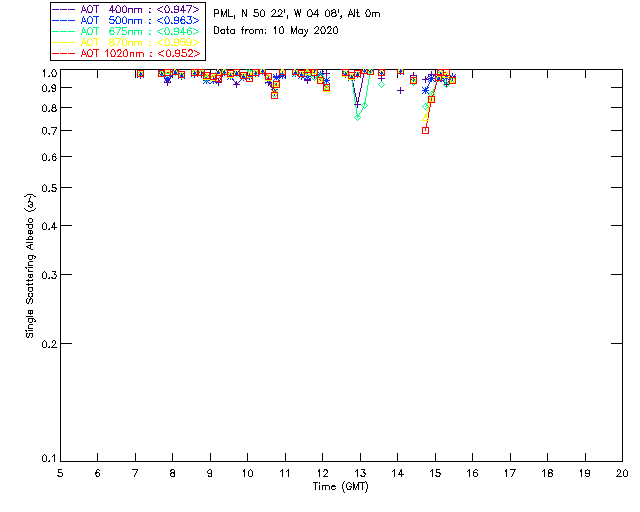This screenshot has width=640, height=512.
Task: Click y-axis tick label 0.6
Action: click(x=49, y=157)
